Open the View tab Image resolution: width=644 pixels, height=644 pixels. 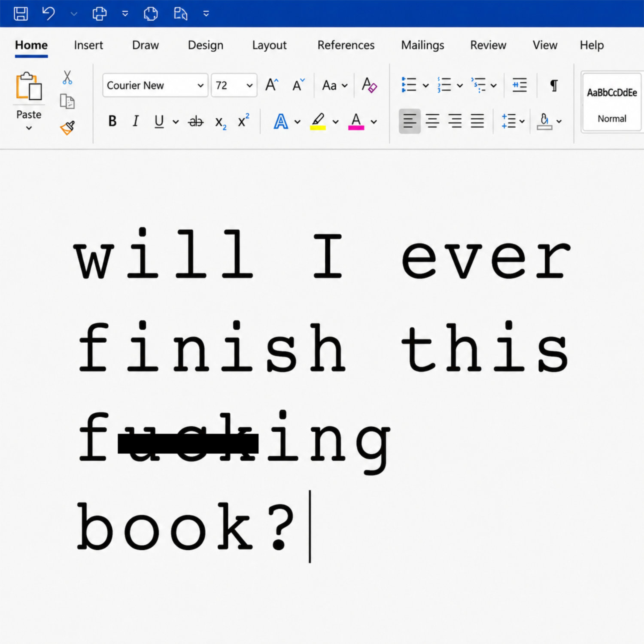545,45
